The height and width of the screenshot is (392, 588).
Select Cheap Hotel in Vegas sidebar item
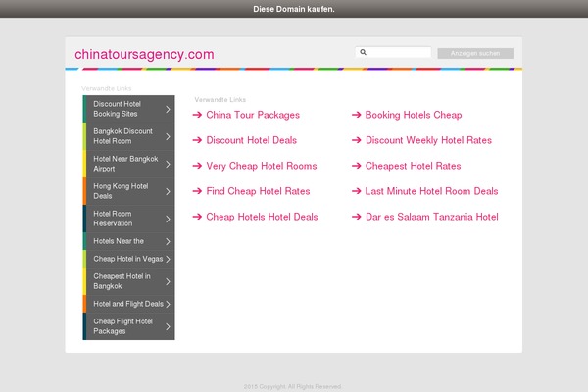tap(126, 259)
